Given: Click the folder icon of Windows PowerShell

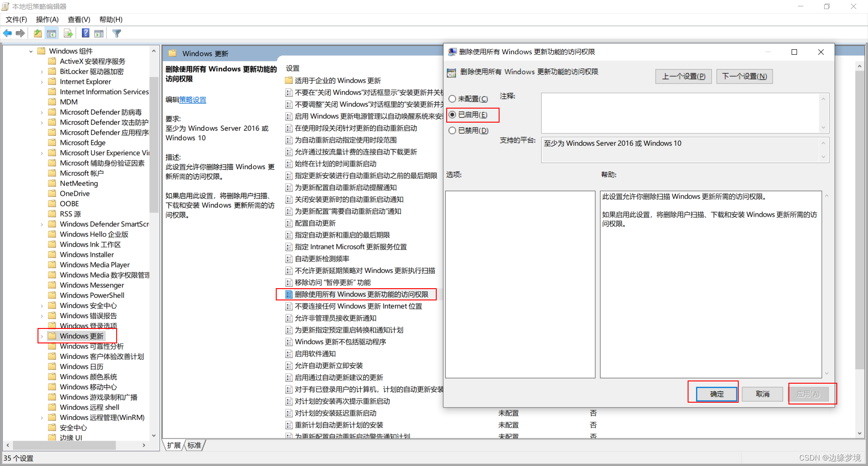Looking at the screenshot, I should pyautogui.click(x=52, y=295).
